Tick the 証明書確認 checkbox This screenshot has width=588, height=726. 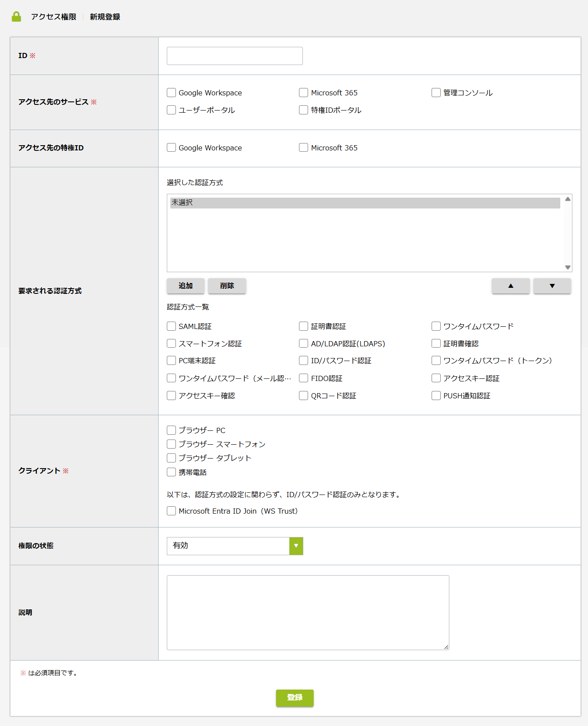pyautogui.click(x=436, y=344)
